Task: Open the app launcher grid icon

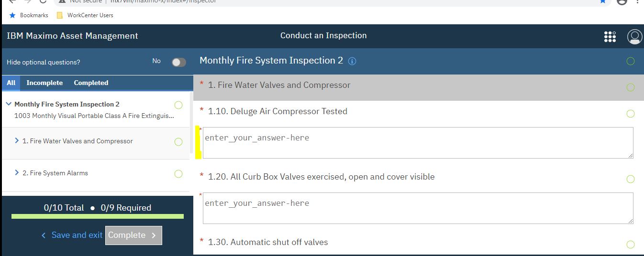Action: 610,37
